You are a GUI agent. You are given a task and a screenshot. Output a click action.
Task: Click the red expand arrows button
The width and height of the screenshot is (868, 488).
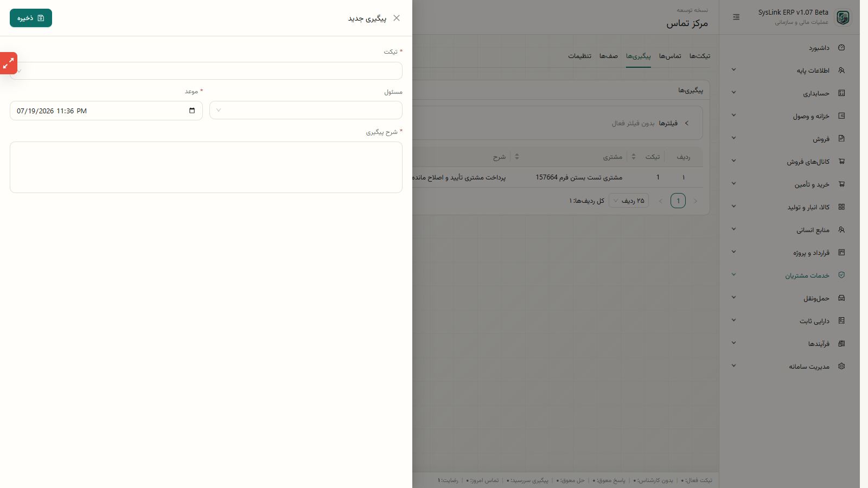[9, 63]
